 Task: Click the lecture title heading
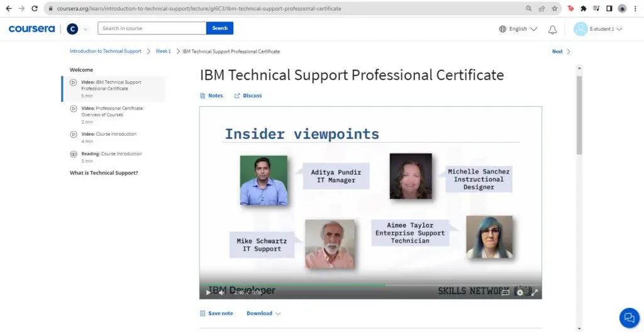point(352,75)
